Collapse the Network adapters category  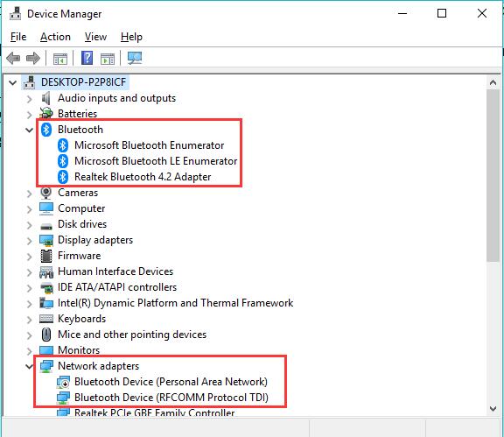pos(29,366)
